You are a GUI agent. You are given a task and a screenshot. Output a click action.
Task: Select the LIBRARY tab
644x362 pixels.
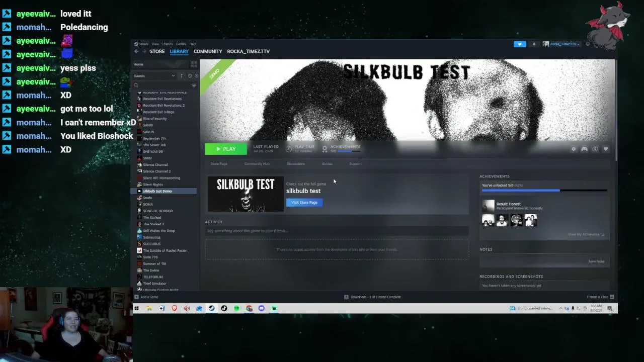tap(179, 51)
